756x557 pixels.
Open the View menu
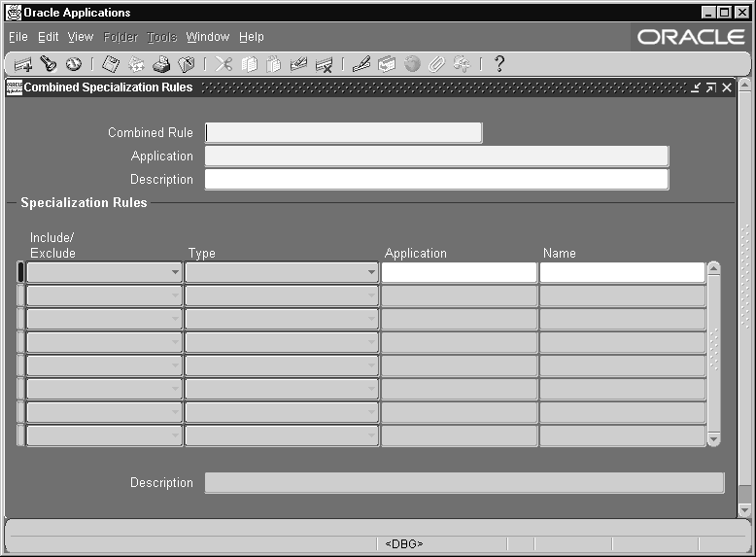coord(81,37)
